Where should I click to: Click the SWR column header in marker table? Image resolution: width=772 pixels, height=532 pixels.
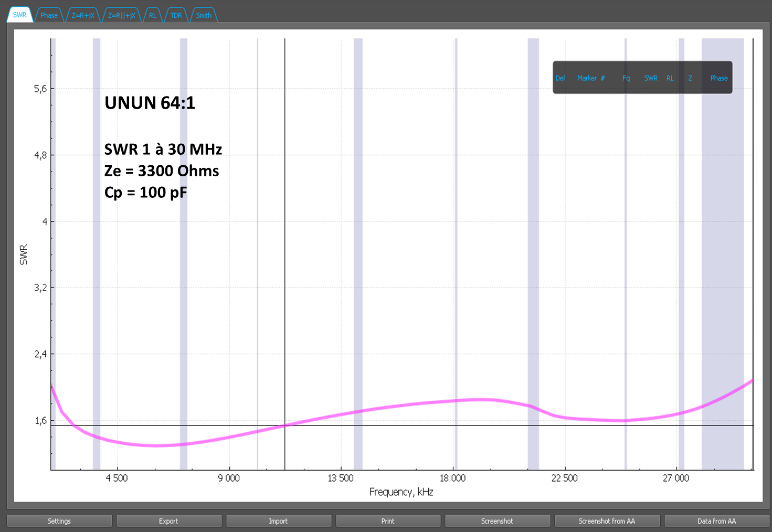click(x=651, y=78)
